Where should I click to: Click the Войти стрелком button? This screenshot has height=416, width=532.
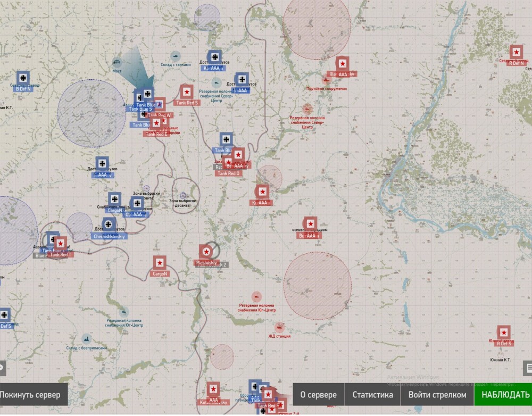(x=437, y=395)
